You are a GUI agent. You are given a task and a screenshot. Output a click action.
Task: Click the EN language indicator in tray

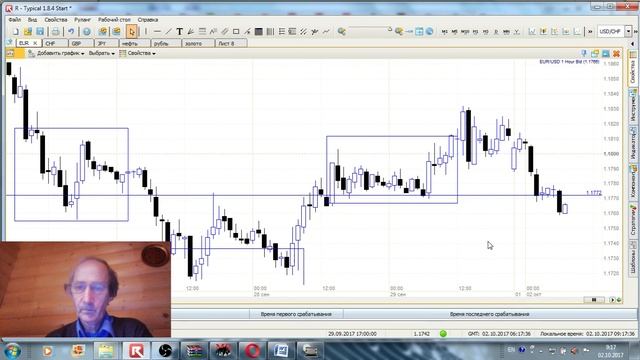tap(511, 350)
